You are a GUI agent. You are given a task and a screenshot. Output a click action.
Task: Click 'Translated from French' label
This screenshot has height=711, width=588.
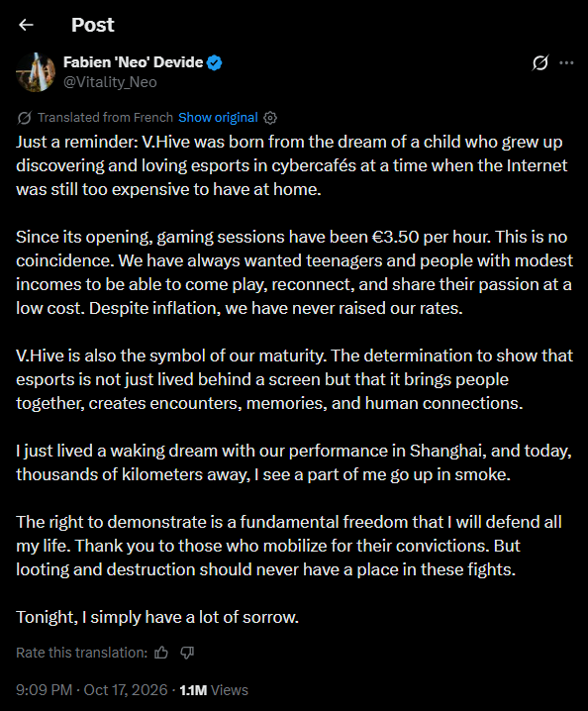(105, 118)
